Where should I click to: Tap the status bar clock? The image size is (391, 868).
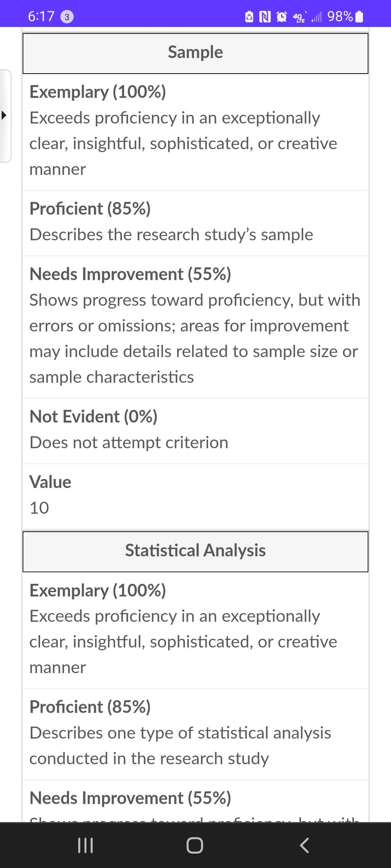click(41, 17)
